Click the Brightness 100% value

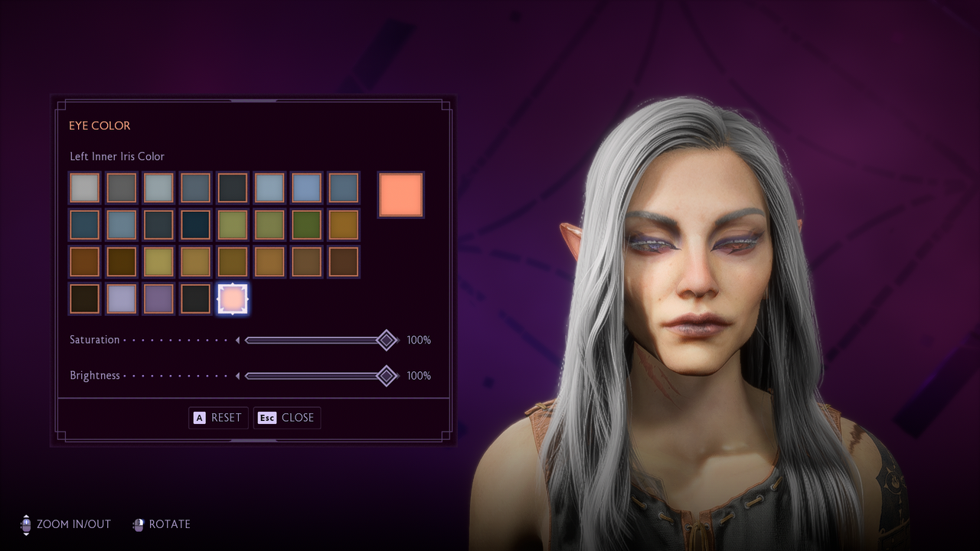point(419,376)
